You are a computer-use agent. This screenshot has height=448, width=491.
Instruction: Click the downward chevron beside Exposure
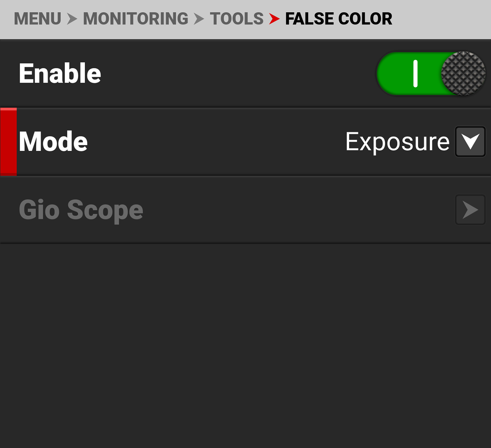pos(470,141)
